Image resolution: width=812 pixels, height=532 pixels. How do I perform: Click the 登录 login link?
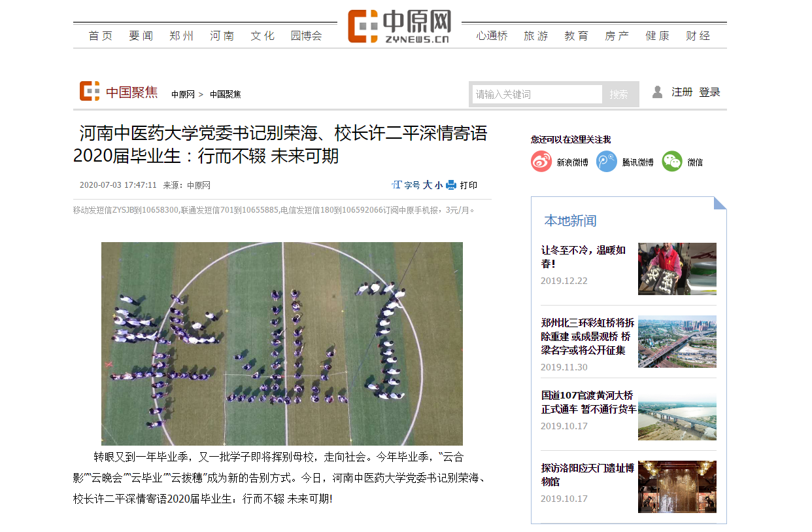[710, 92]
